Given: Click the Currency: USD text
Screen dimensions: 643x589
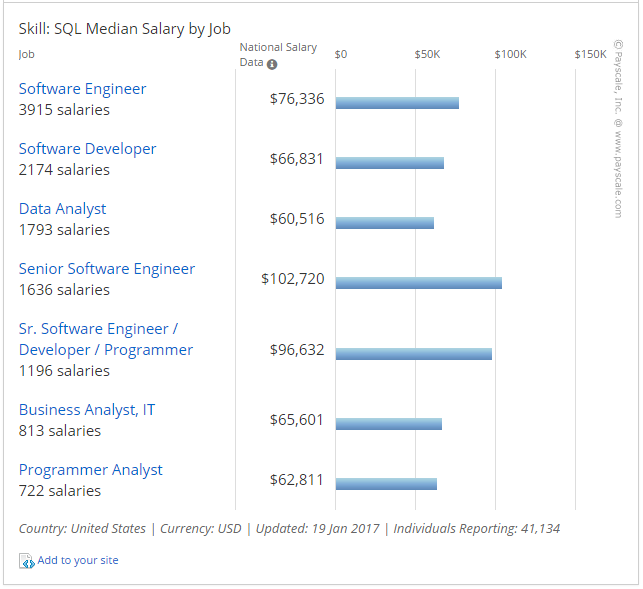Looking at the screenshot, I should (201, 529).
